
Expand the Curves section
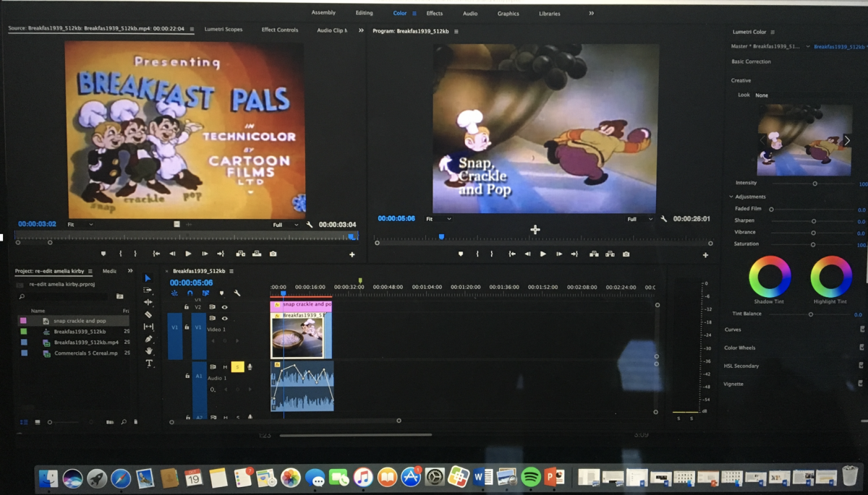click(x=733, y=330)
